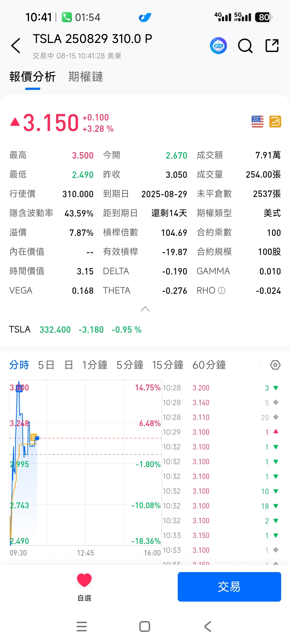290x644 pixels.
Task: Tap the 10:32 trade row with volume 18
Action: pyautogui.click(x=221, y=506)
